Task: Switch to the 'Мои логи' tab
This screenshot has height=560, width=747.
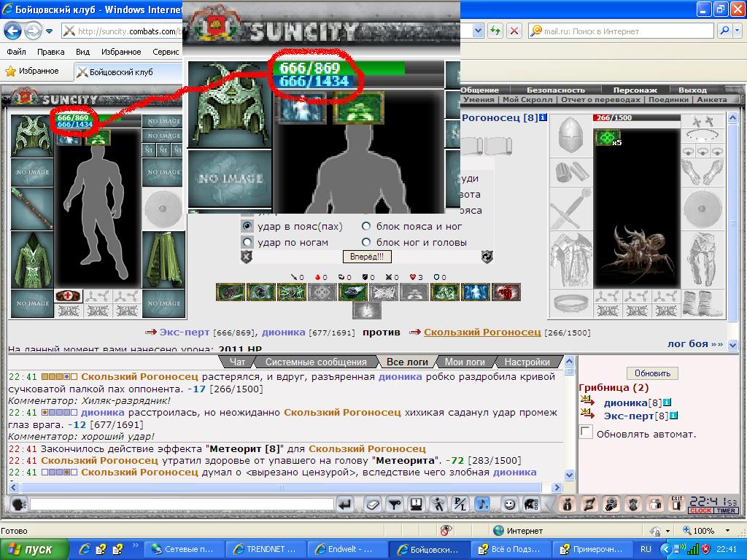Action: [x=465, y=362]
